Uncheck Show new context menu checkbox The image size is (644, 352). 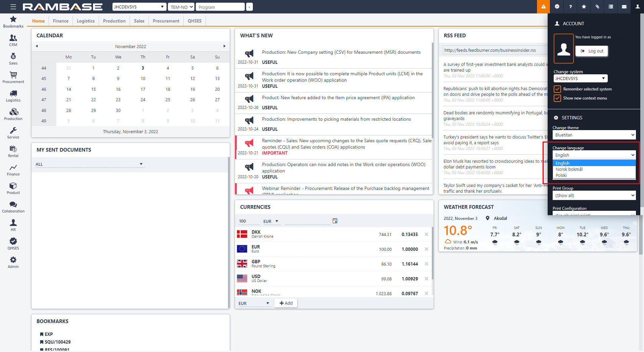click(557, 98)
